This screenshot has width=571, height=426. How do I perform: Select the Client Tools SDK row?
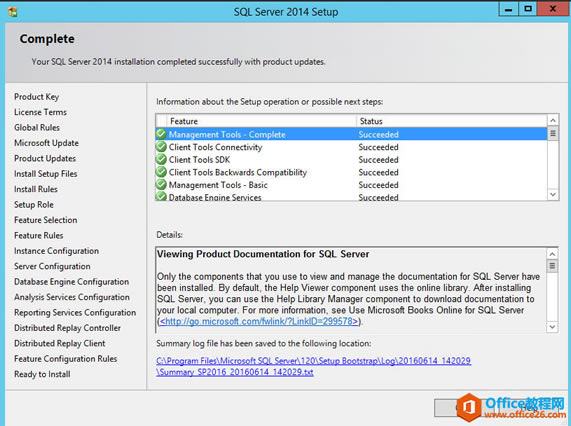coord(351,159)
